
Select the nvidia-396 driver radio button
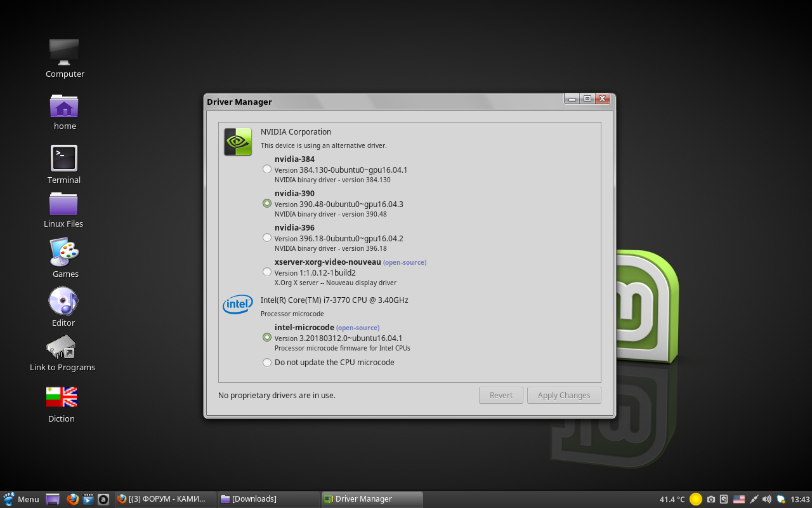267,237
